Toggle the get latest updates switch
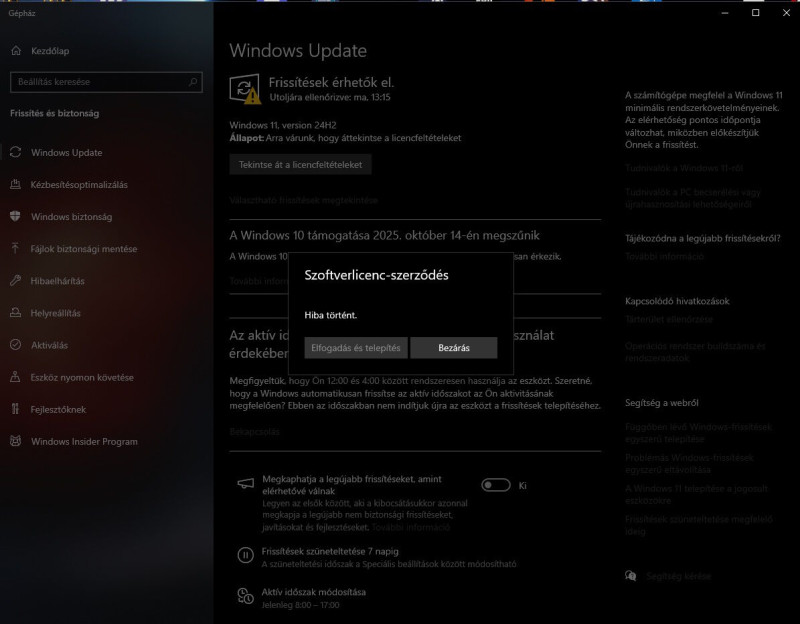 pos(495,485)
